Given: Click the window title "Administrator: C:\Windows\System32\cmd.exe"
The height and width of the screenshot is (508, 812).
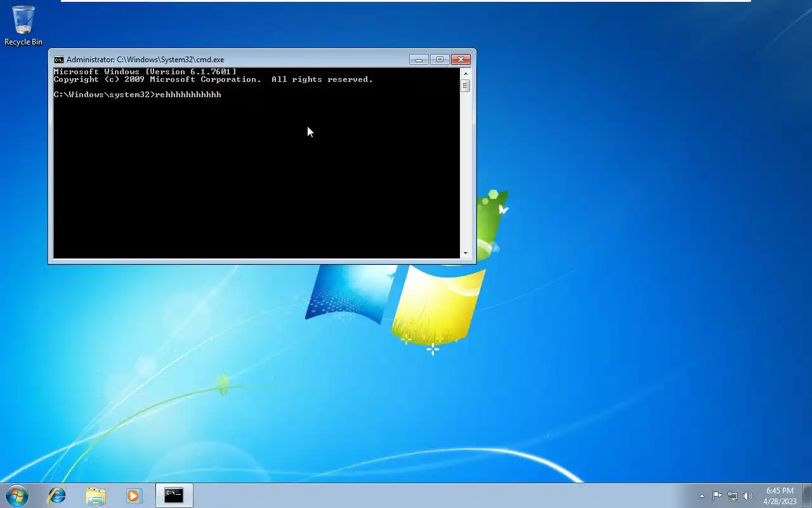Looking at the screenshot, I should (145, 60).
